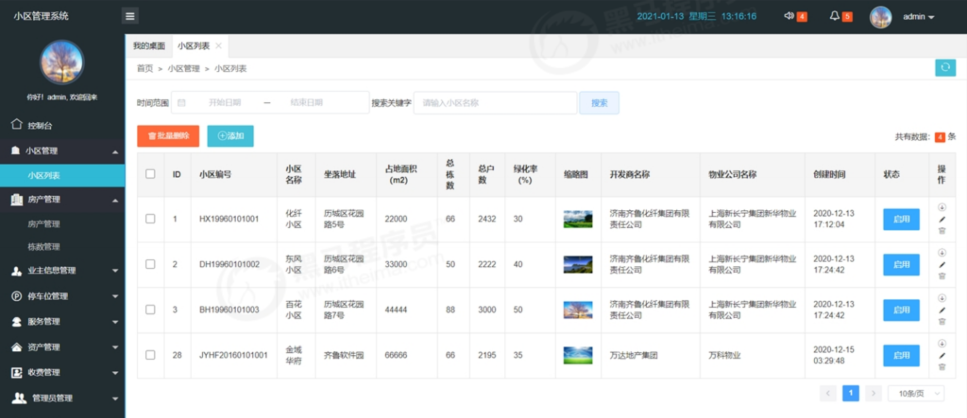Expand the 服务管理 menu arrow
The width and height of the screenshot is (967, 418).
[x=115, y=322]
